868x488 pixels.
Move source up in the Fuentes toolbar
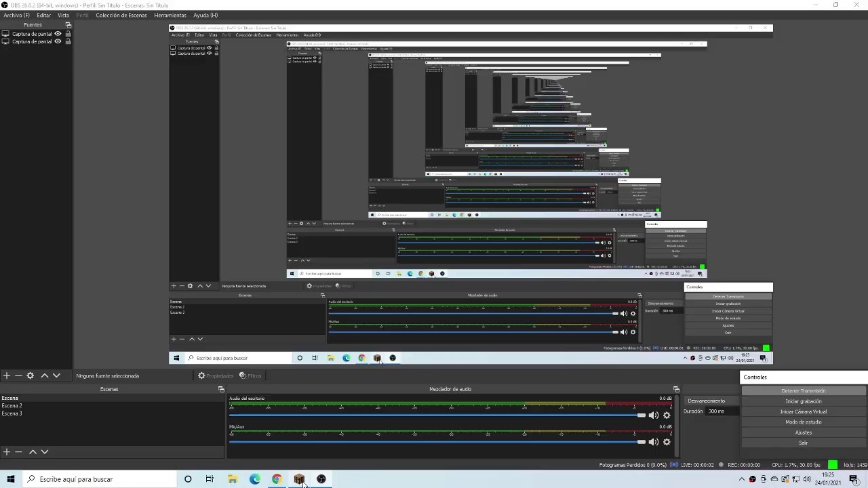click(45, 375)
